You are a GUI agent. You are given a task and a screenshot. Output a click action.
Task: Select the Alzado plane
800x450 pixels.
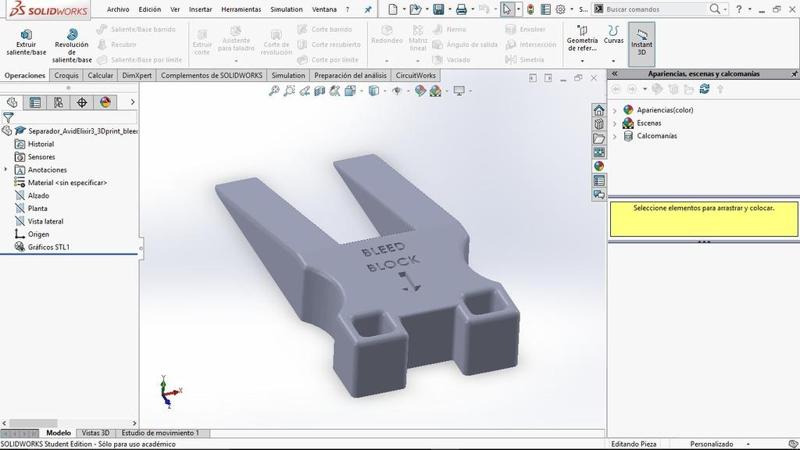tap(38, 195)
